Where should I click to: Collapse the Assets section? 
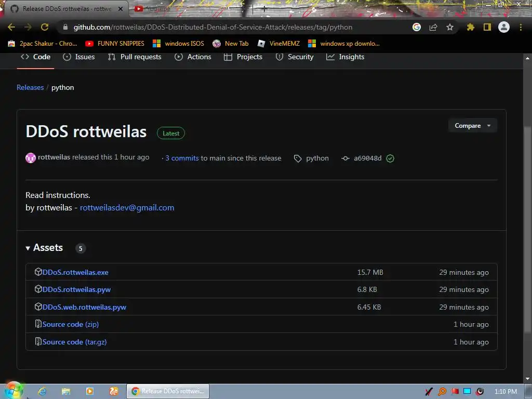(44, 248)
